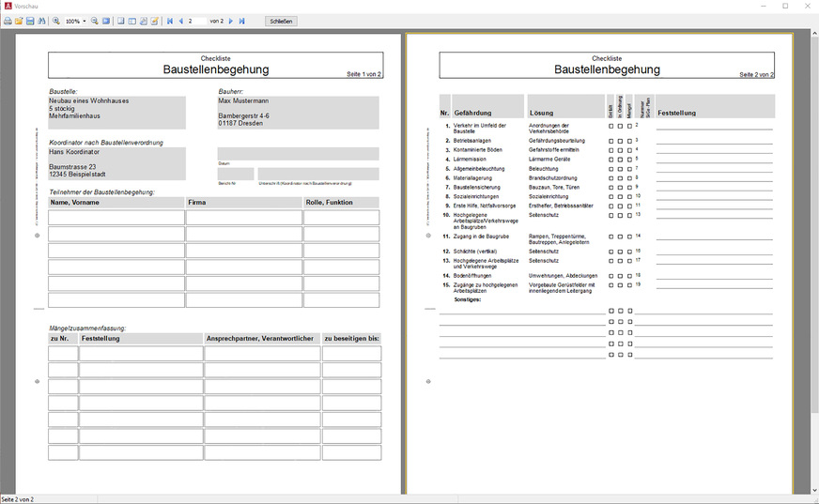Save the preview with the disk icon

click(x=30, y=21)
